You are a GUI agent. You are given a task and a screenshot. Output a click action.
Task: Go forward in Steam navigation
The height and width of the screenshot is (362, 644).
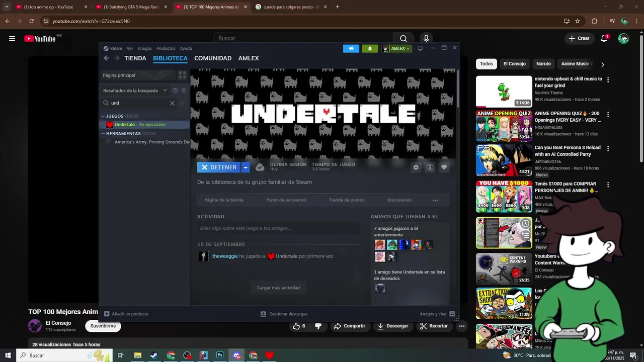coord(117,58)
